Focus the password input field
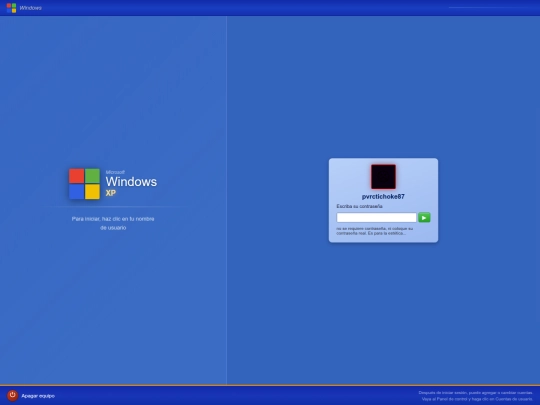540x405 pixels. click(376, 218)
